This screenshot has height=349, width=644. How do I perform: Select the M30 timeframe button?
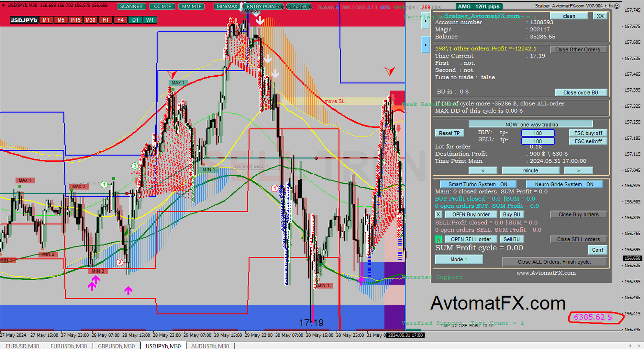(x=90, y=20)
